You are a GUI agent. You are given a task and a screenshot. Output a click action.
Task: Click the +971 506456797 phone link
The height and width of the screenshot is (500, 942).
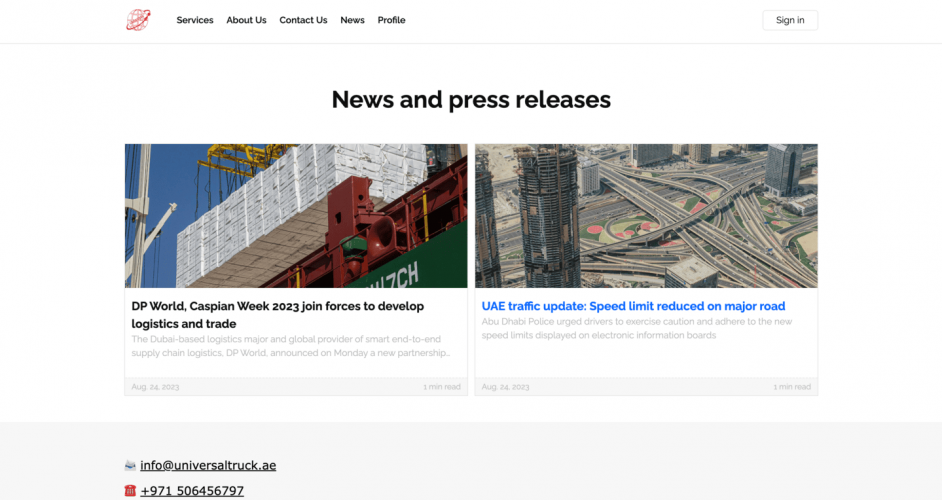pos(192,490)
